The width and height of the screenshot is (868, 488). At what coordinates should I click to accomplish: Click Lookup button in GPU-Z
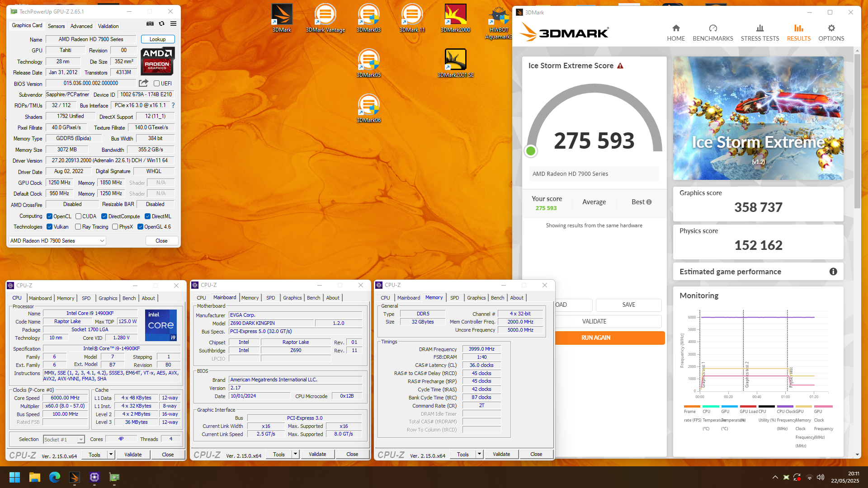pos(158,39)
